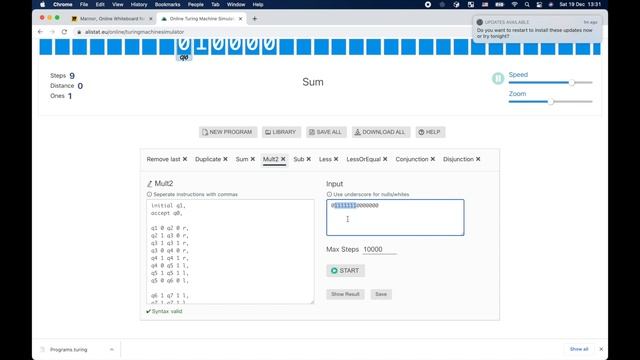Click the Max Steps field
This screenshot has height=360, width=640.
coord(380,249)
